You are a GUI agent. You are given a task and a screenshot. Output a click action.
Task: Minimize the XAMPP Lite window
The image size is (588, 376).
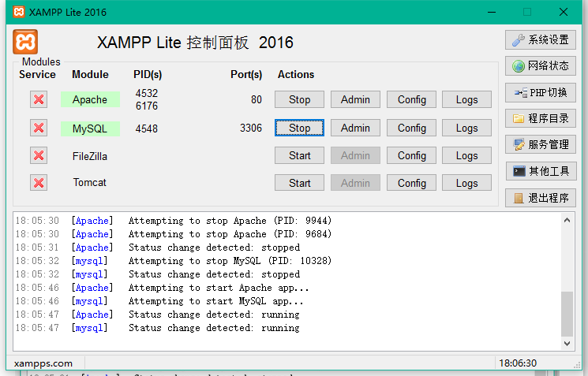point(492,12)
